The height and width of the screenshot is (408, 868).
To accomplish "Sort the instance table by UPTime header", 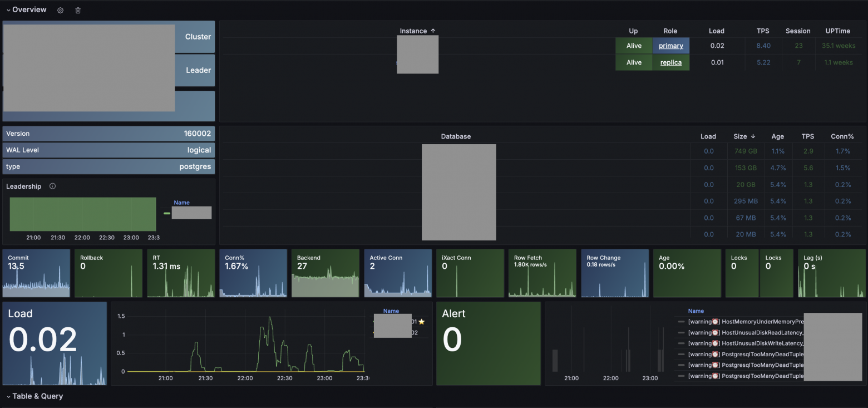I will click(x=837, y=31).
